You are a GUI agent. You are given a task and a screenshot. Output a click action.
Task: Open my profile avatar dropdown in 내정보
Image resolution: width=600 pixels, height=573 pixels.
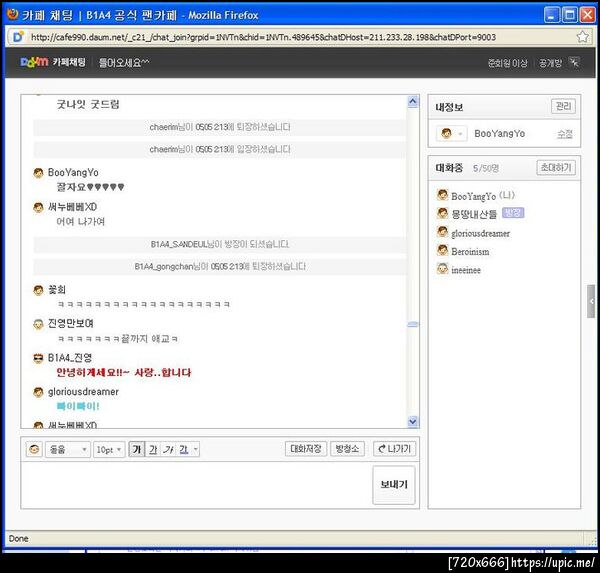(x=452, y=134)
